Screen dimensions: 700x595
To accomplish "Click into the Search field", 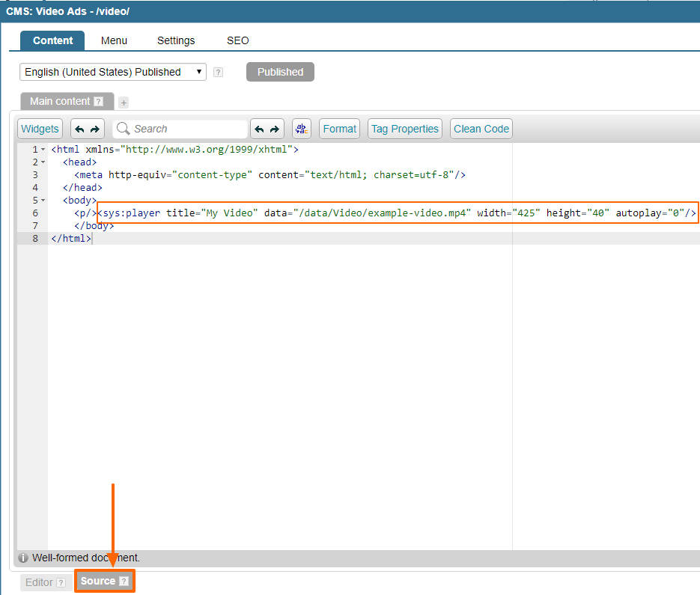I will point(180,129).
